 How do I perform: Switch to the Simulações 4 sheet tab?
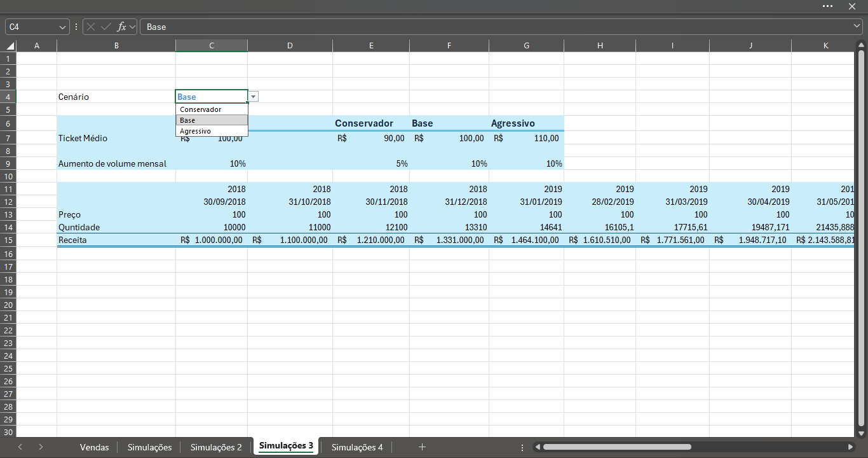click(x=357, y=447)
